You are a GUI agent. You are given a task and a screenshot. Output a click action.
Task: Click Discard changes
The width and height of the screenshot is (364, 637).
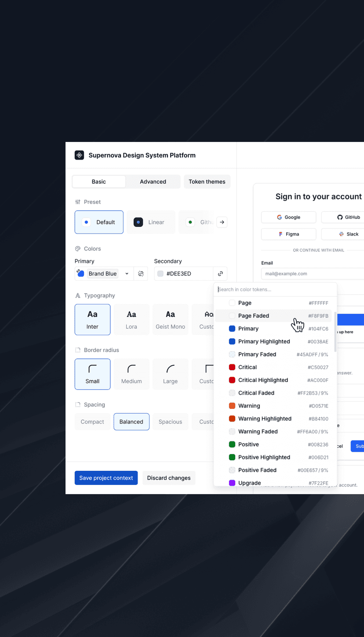tap(169, 478)
